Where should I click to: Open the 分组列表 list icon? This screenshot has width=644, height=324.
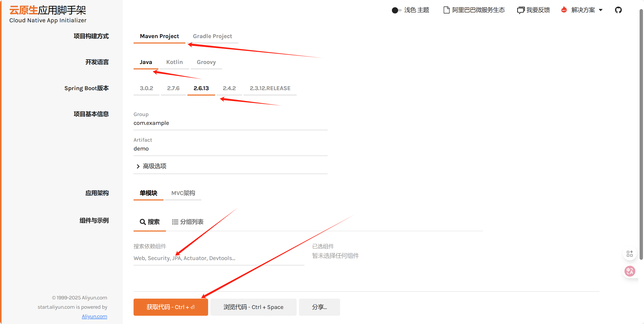point(175,222)
